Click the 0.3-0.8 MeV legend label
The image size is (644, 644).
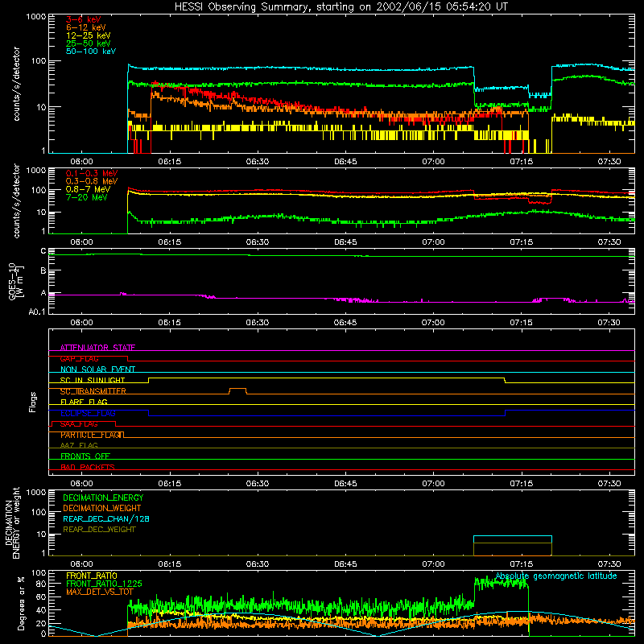[x=92, y=181]
